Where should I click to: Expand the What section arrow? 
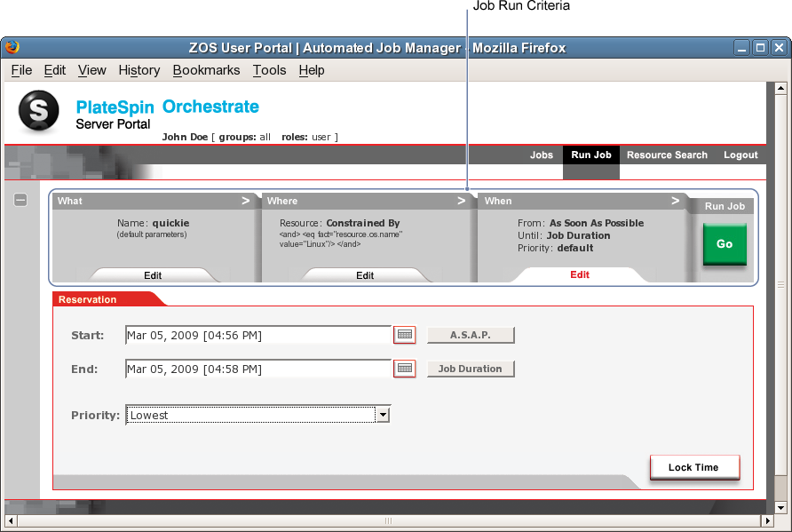[245, 201]
